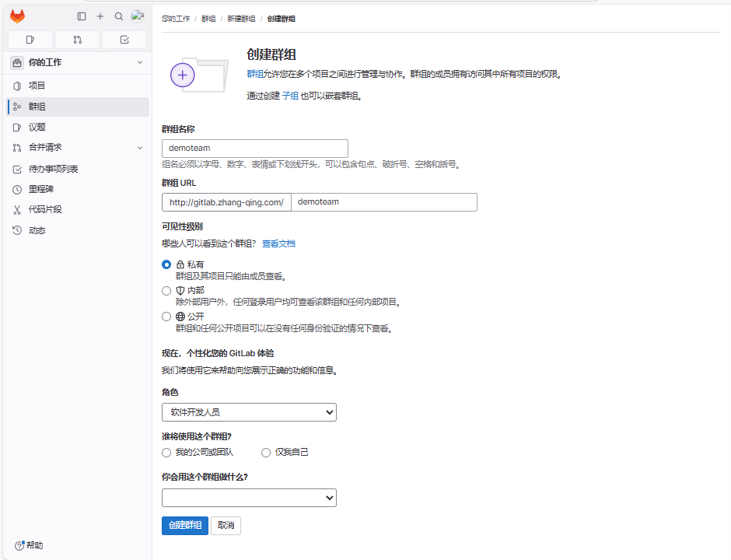Open to-do list shortcut icon
The height and width of the screenshot is (560, 731).
124,40
